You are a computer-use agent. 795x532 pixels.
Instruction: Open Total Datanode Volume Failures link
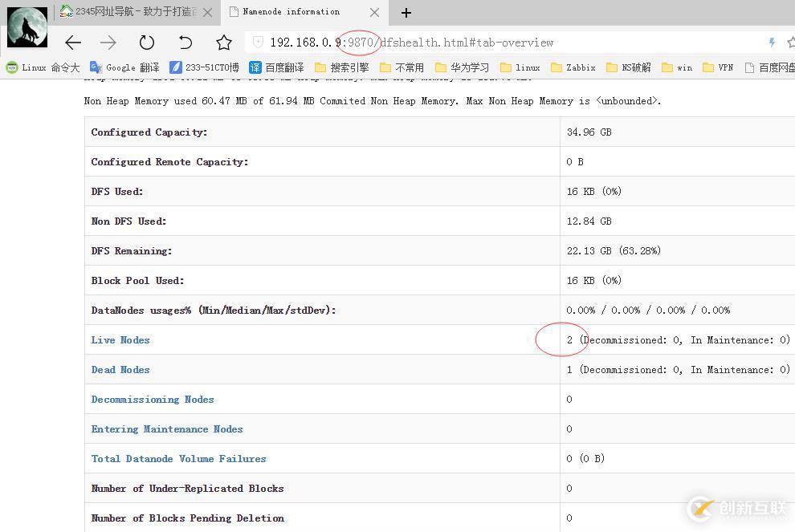coord(178,459)
